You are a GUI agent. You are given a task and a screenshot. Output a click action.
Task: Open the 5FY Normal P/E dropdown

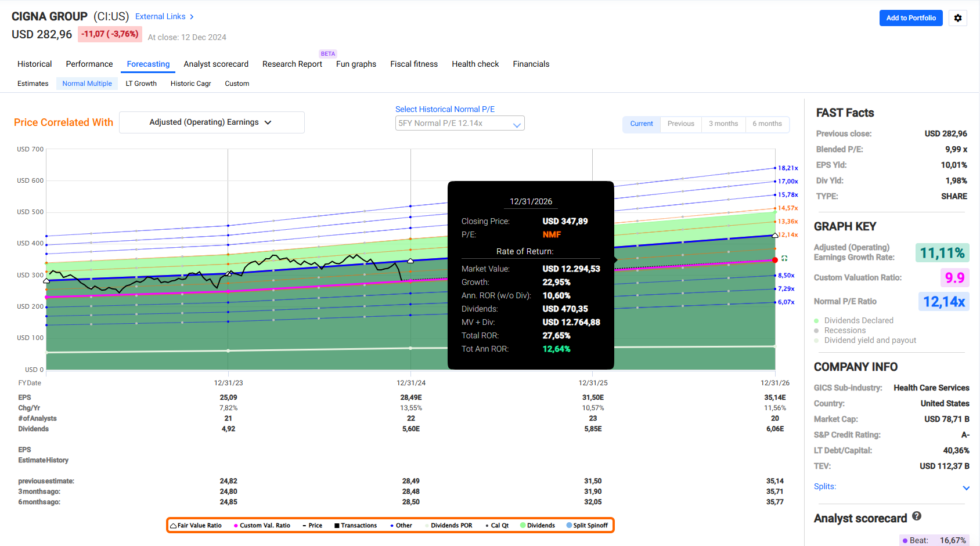tap(460, 123)
